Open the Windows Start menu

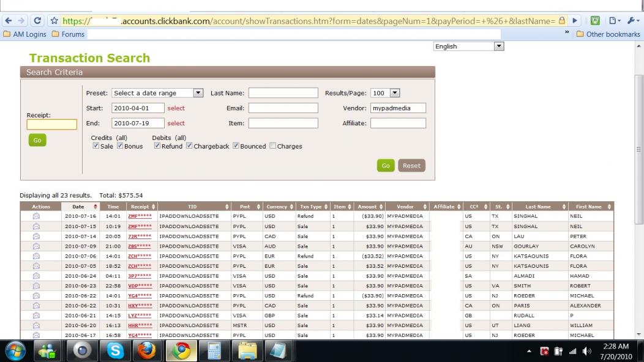[15, 350]
